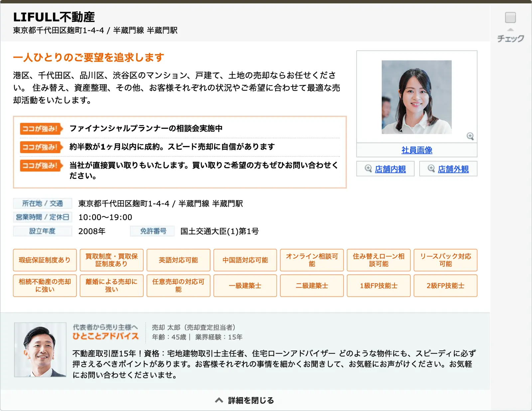
Task: Click the address line under LIFULL不動産 title
Action: click(95, 30)
